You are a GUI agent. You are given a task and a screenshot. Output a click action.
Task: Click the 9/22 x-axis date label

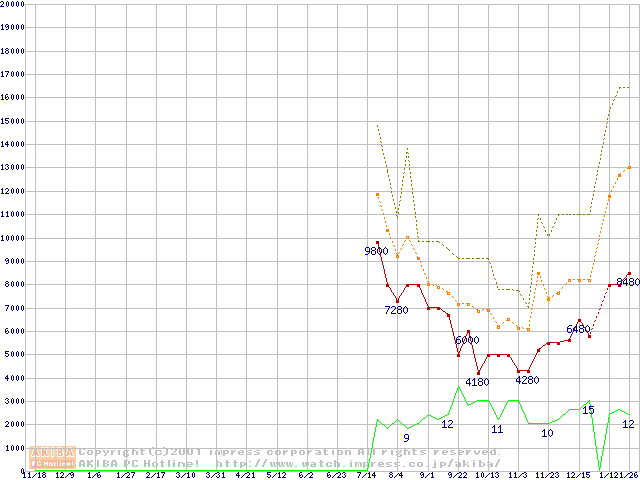pos(458,476)
